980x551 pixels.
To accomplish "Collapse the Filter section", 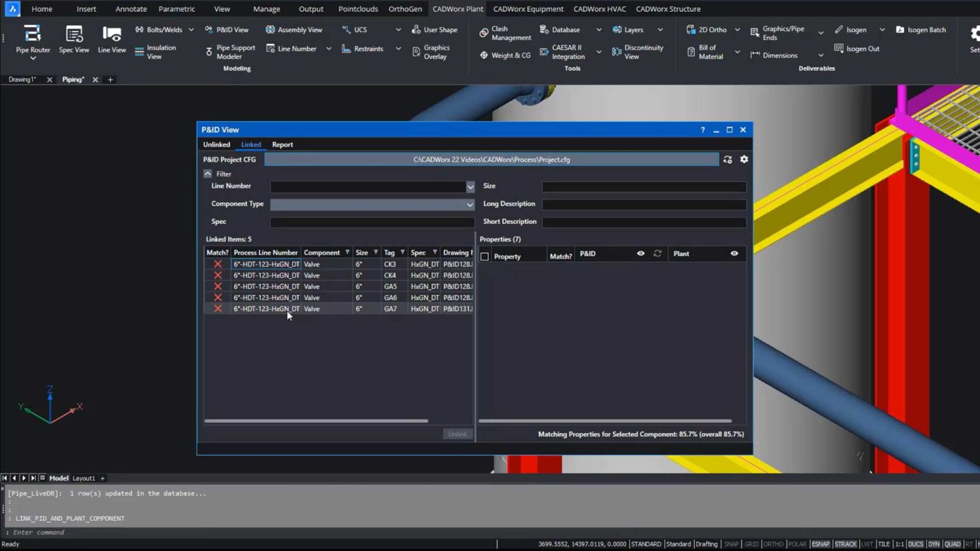I will pos(208,174).
